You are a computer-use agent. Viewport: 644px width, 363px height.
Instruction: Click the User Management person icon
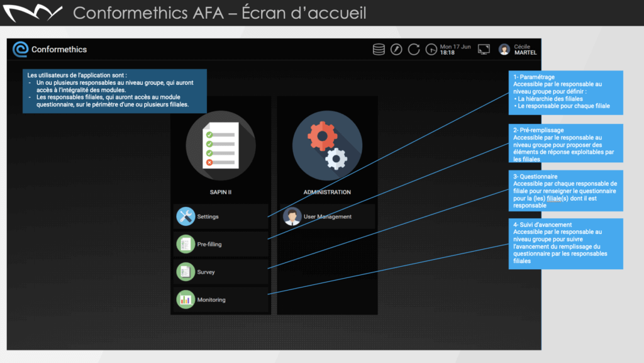[292, 216]
